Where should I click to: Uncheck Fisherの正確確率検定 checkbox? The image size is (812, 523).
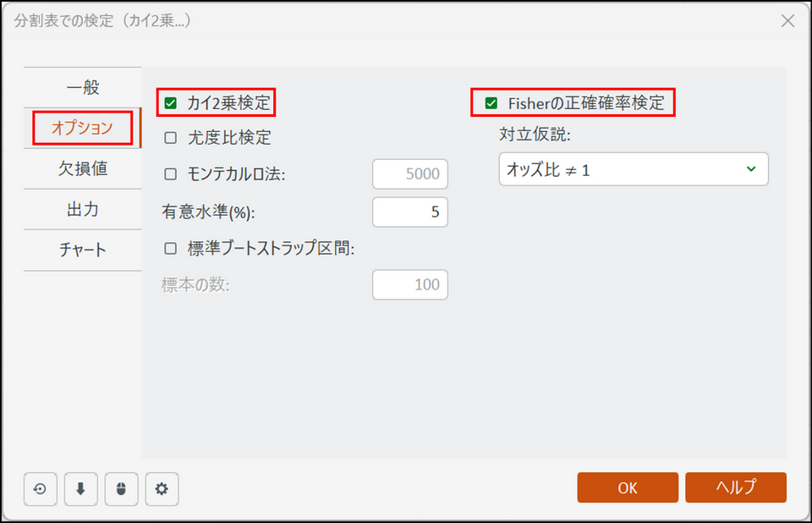491,104
